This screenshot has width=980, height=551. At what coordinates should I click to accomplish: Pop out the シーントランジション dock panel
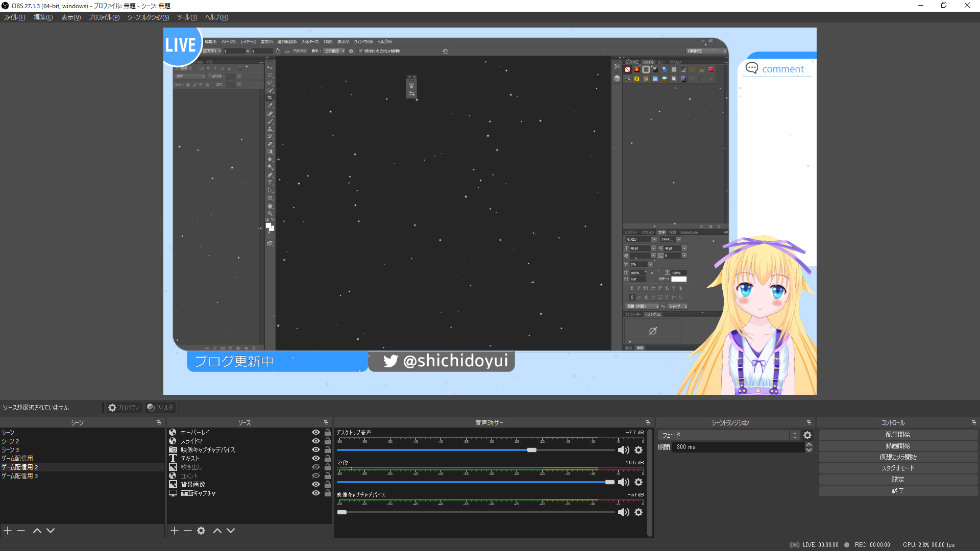809,422
